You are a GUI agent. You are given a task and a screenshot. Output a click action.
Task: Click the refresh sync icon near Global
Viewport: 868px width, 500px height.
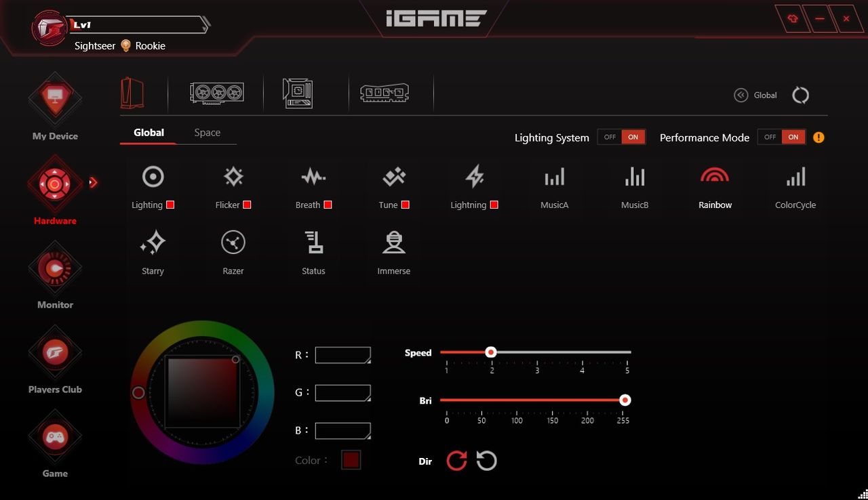(x=800, y=96)
